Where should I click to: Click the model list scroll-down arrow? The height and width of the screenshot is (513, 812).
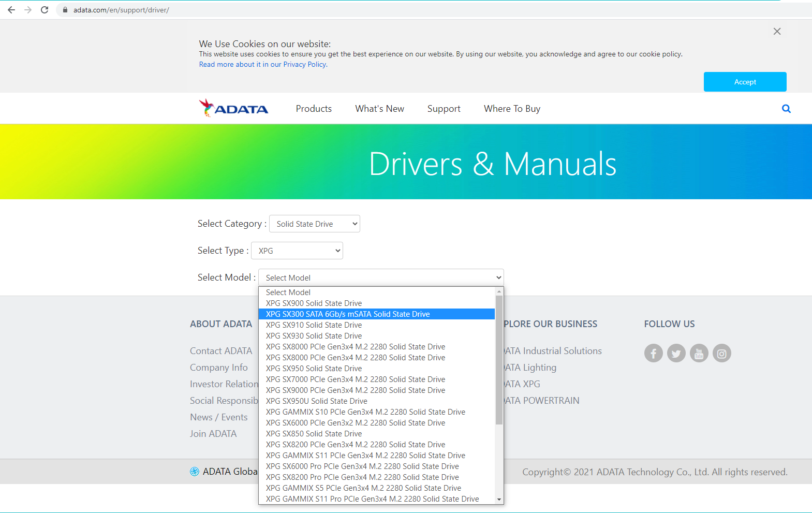tap(499, 500)
